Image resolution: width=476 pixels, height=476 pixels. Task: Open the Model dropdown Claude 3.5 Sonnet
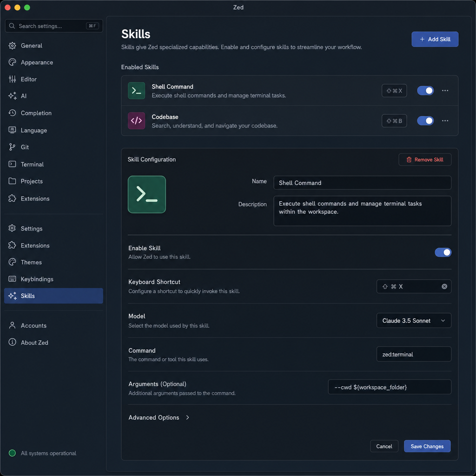tap(414, 321)
